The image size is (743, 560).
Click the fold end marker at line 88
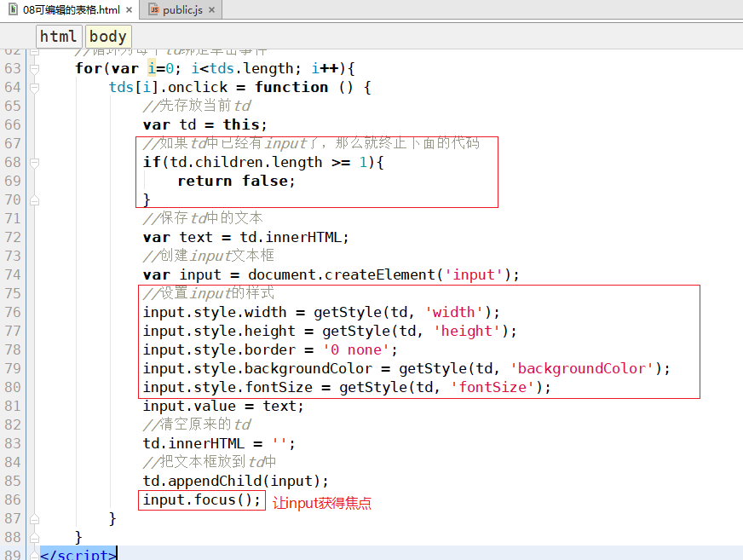pyautogui.click(x=35, y=537)
